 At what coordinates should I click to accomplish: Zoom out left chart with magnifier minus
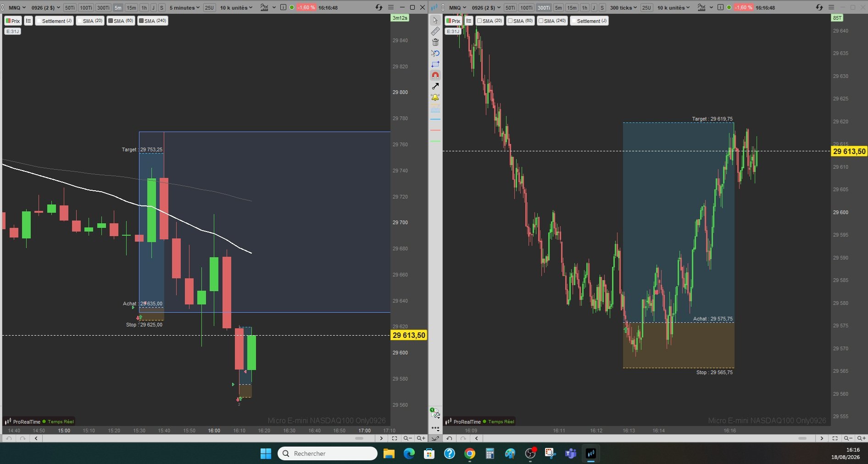point(407,438)
